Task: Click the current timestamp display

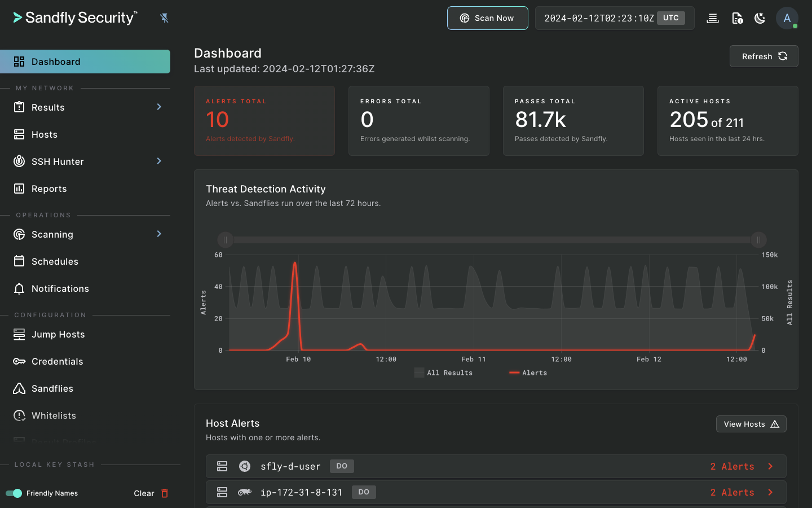Action: point(599,18)
